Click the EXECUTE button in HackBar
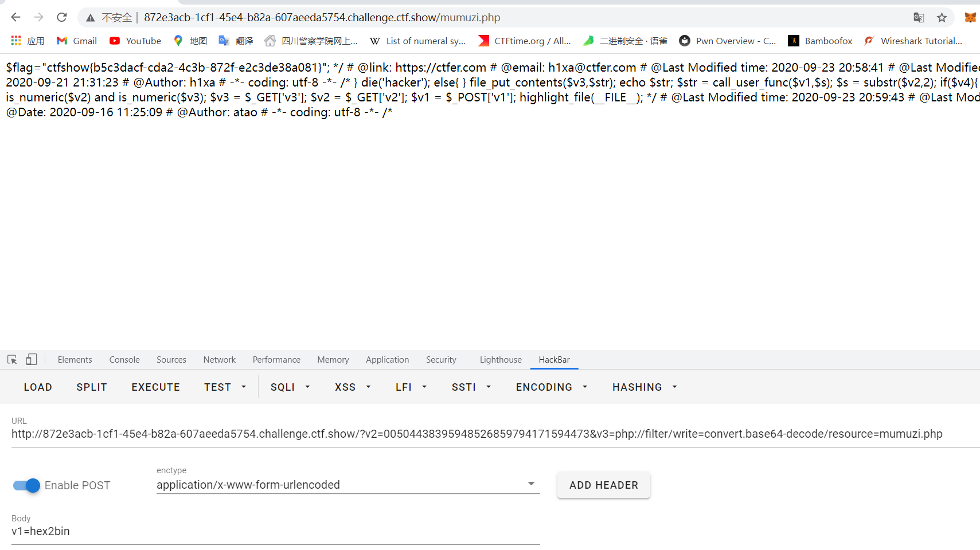Viewport: 980px width, 550px height. click(155, 387)
